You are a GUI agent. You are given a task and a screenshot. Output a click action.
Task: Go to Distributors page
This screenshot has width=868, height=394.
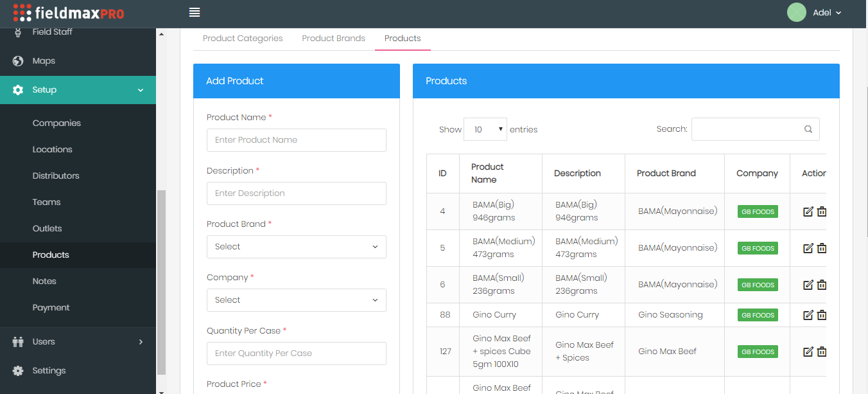(56, 175)
